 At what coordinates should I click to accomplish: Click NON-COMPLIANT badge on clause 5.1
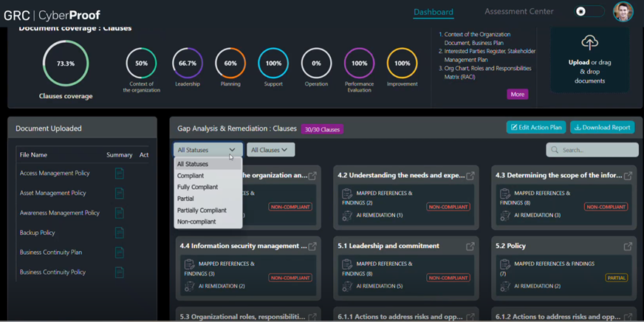[448, 278]
